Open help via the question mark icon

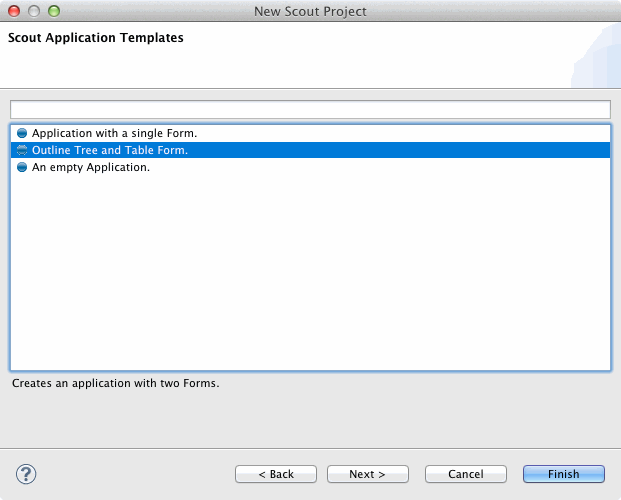click(27, 474)
